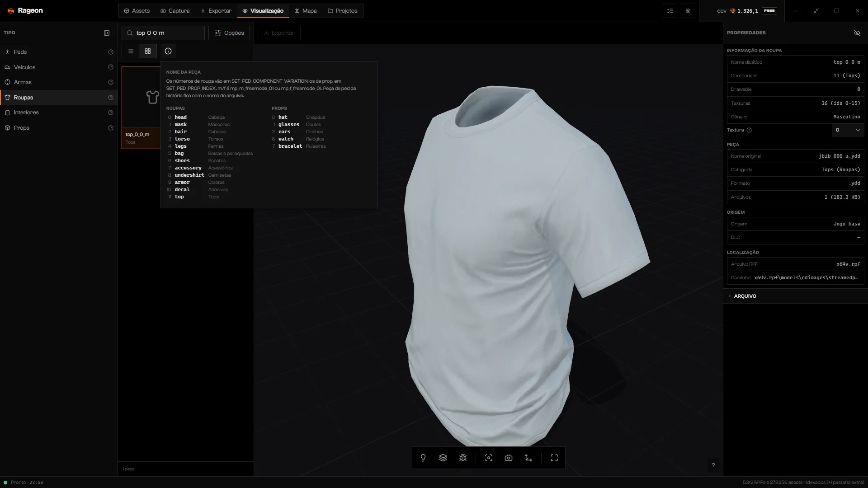Click the search field containing top_0_0_m

(x=163, y=33)
